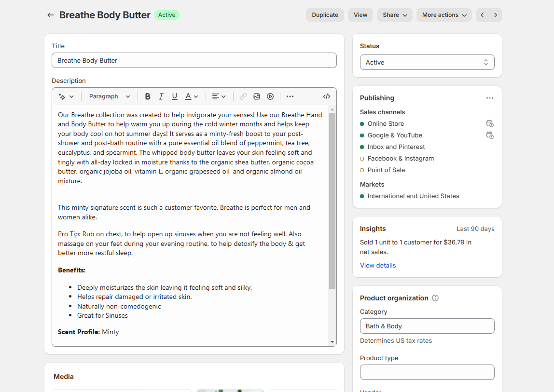Open Publishing options ellipsis menu
554x392 pixels.
pyautogui.click(x=490, y=98)
